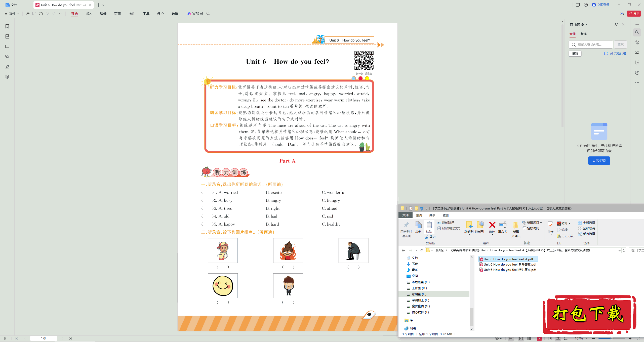644x342 pixels.
Task: Click Invert Selection in Explorer ribbon
Action: [586, 234]
